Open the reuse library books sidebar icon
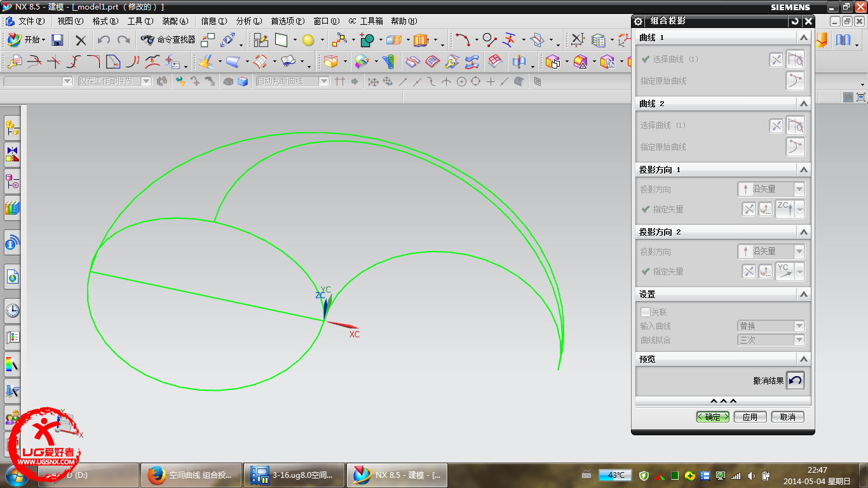The image size is (868, 488). [12, 207]
